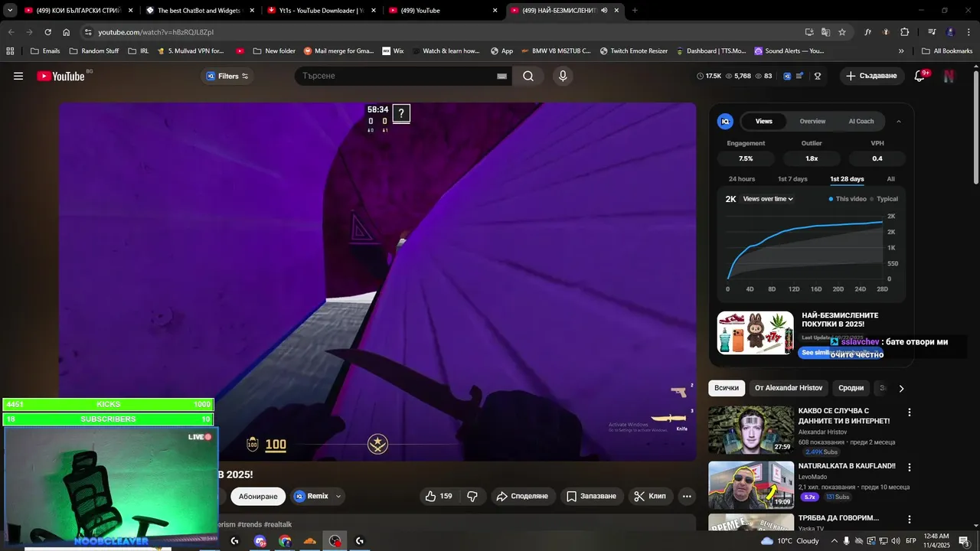
Task: Reload the page with the refresh icon
Action: (47, 32)
